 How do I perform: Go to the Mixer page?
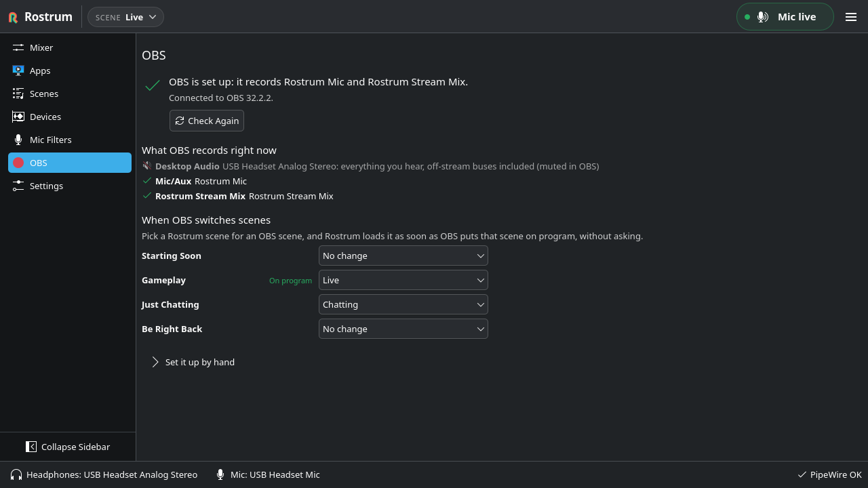click(70, 47)
